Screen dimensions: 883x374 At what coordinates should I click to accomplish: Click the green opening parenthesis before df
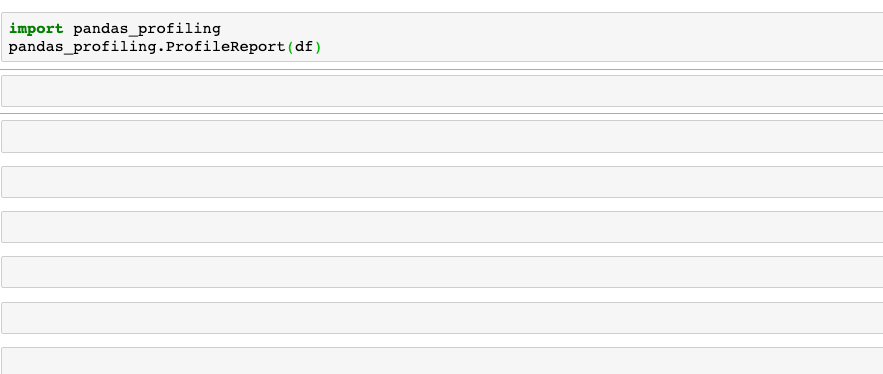point(291,47)
